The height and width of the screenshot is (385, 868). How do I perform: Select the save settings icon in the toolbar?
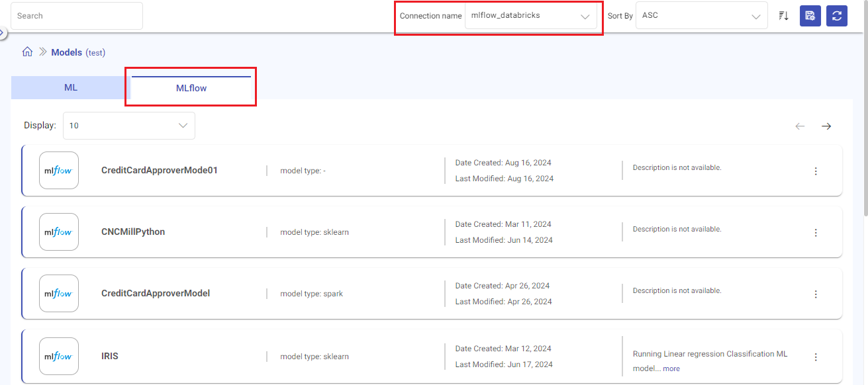click(810, 15)
